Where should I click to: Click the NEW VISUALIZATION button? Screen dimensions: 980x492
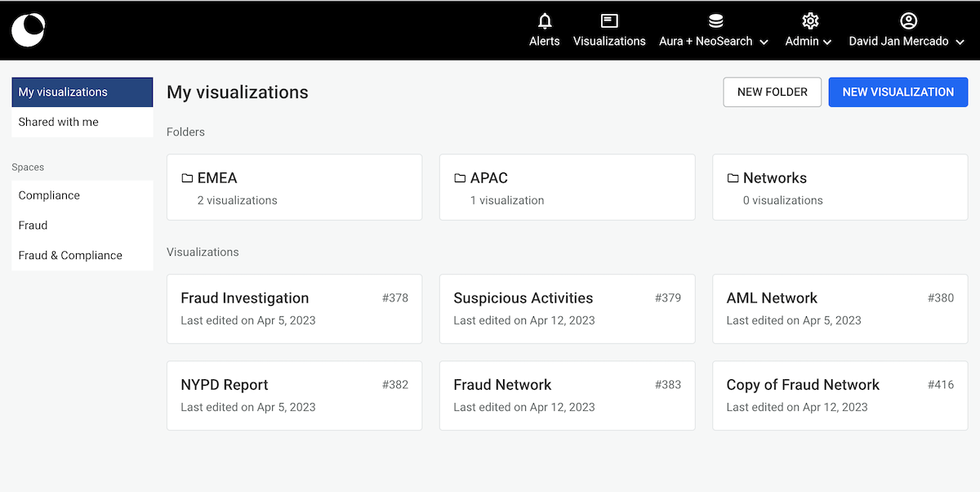click(x=898, y=92)
